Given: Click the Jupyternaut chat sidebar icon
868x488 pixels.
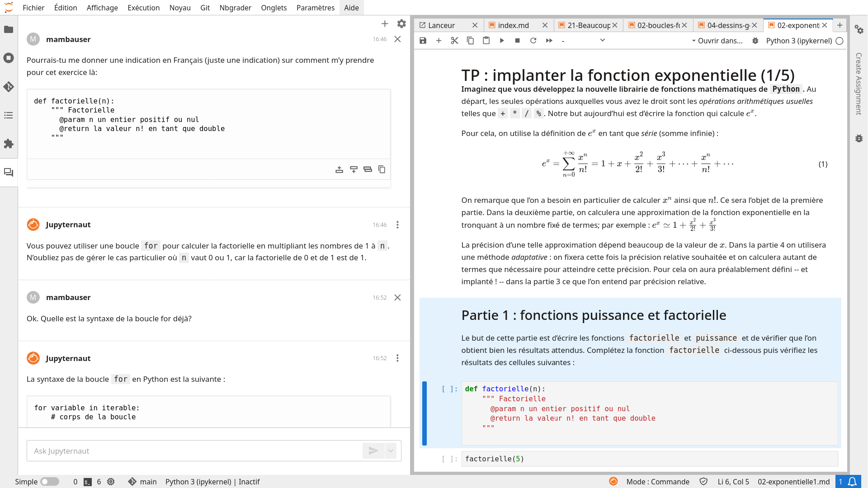Looking at the screenshot, I should click(9, 173).
